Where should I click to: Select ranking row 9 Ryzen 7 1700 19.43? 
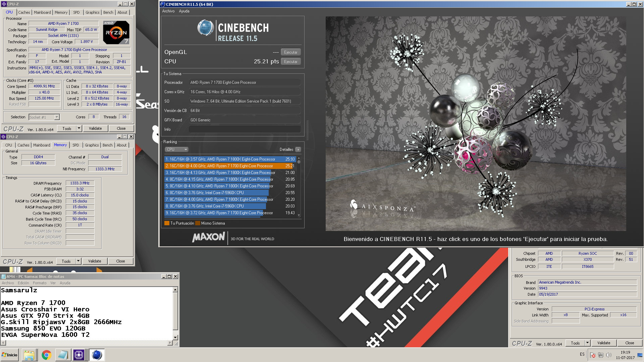pyautogui.click(x=230, y=213)
